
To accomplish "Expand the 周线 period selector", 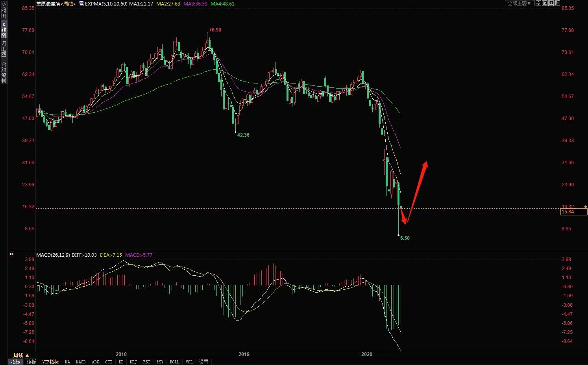I will (x=21, y=355).
